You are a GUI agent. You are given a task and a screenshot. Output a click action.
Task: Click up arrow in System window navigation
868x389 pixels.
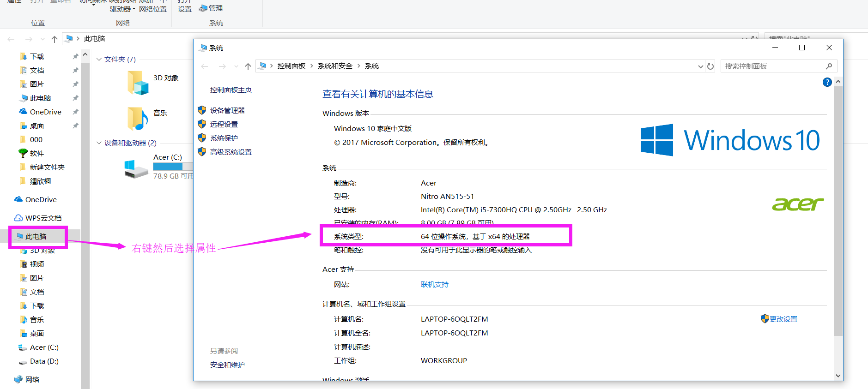(248, 66)
